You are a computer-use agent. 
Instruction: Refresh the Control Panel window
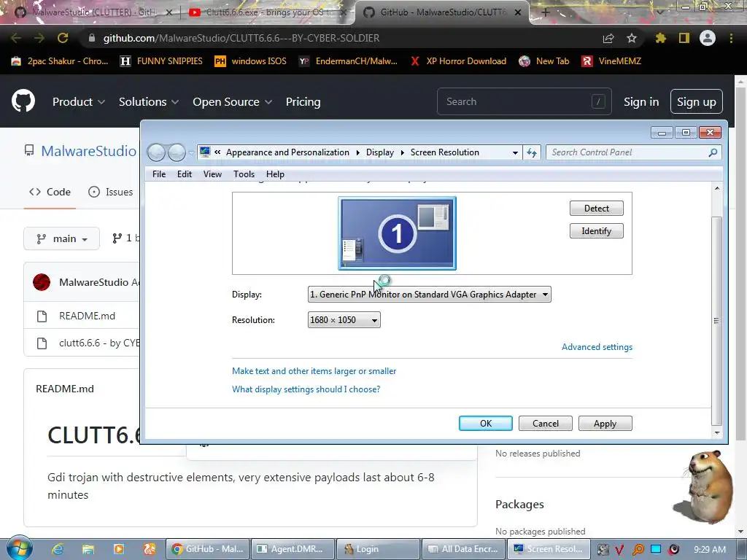click(532, 152)
